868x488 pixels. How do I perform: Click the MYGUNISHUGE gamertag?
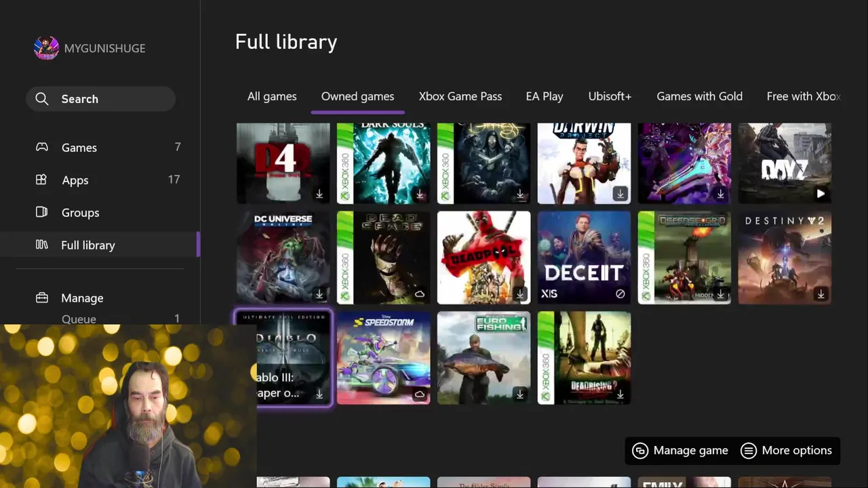[104, 48]
